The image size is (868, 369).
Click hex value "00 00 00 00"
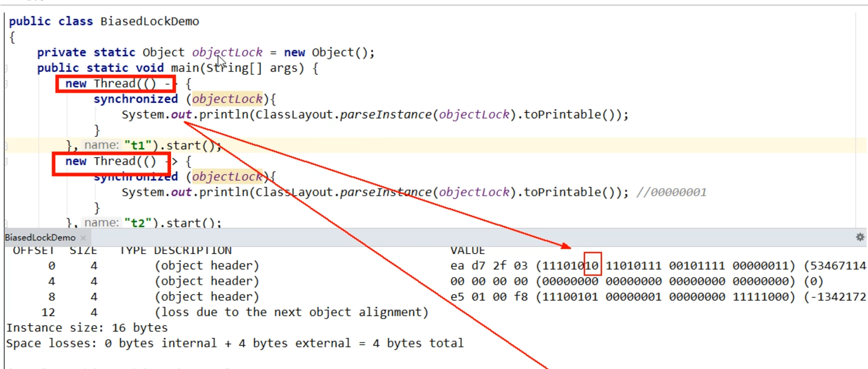[489, 281]
